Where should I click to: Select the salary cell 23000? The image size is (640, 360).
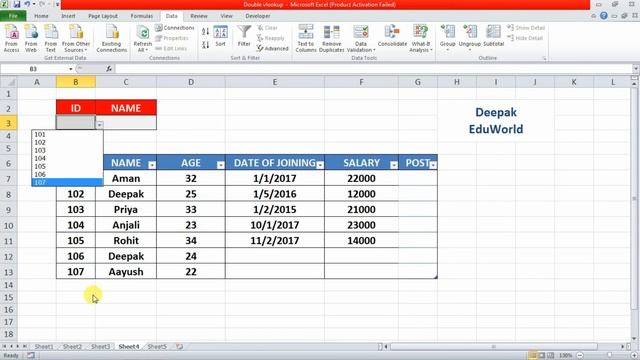click(x=361, y=225)
